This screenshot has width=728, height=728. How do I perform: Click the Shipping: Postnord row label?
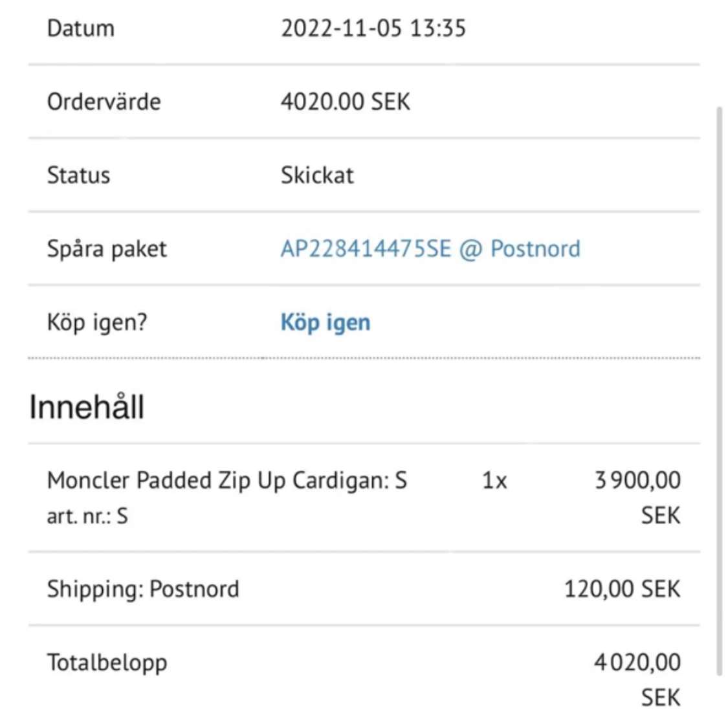(x=143, y=590)
